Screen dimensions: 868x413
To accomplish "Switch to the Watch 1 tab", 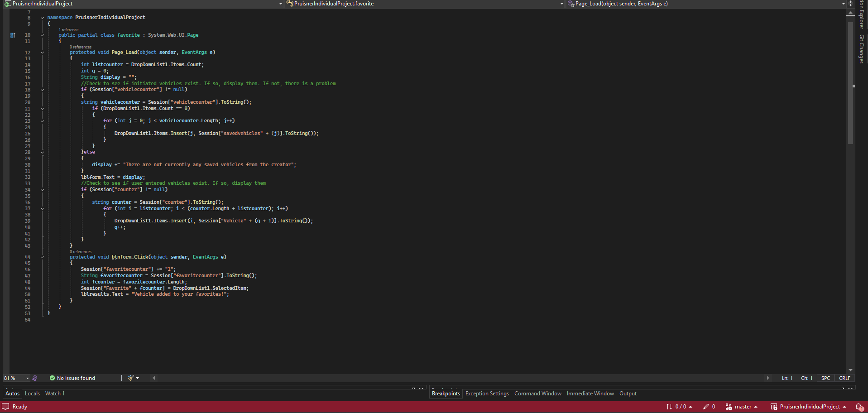I will tap(55, 394).
